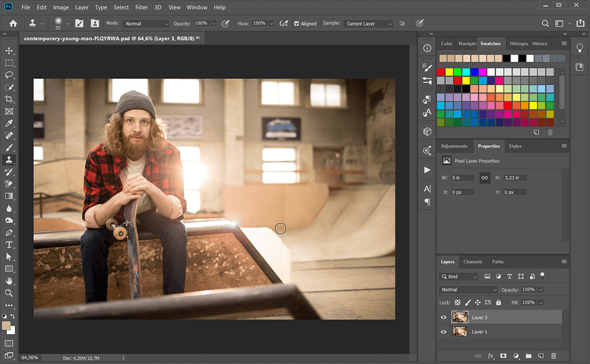The width and height of the screenshot is (590, 364).
Task: Hide Layer 3 visibility eye
Action: point(444,317)
